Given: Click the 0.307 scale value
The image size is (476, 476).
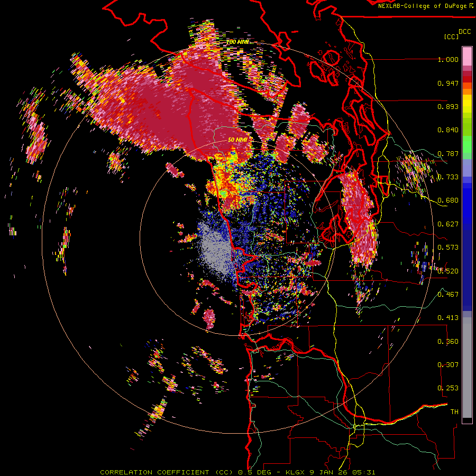Looking at the screenshot, I should click(x=448, y=364).
